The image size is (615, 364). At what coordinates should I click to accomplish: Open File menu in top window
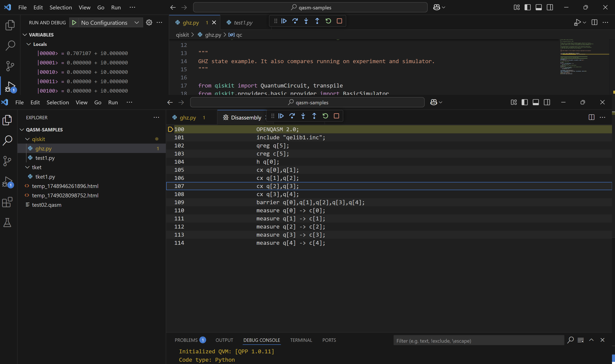pyautogui.click(x=22, y=7)
